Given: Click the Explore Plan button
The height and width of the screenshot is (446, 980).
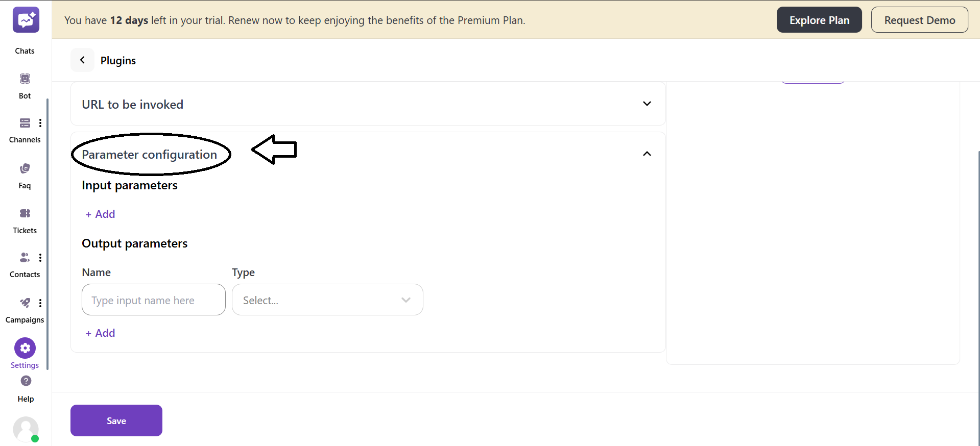Looking at the screenshot, I should pos(819,19).
